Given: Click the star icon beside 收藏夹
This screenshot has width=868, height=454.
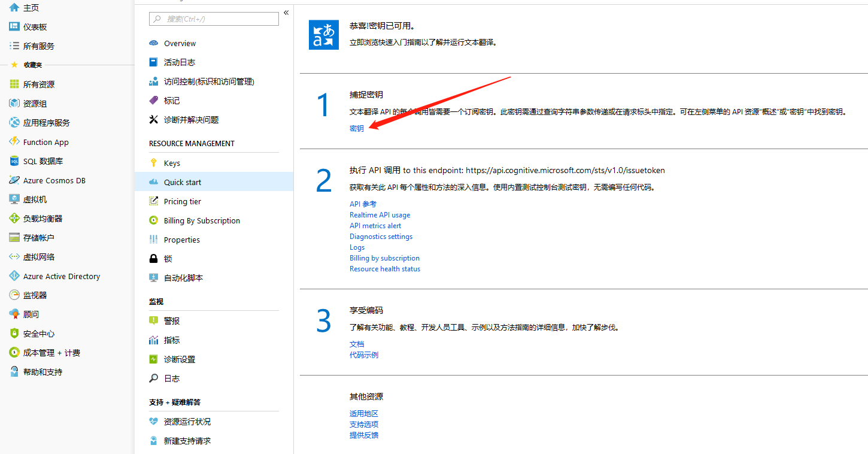Looking at the screenshot, I should (14, 65).
